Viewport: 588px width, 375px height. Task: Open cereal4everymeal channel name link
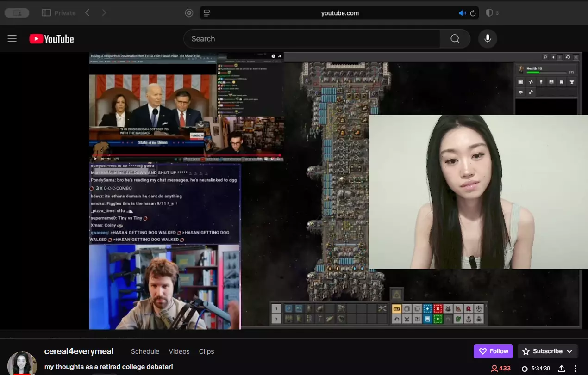point(79,351)
